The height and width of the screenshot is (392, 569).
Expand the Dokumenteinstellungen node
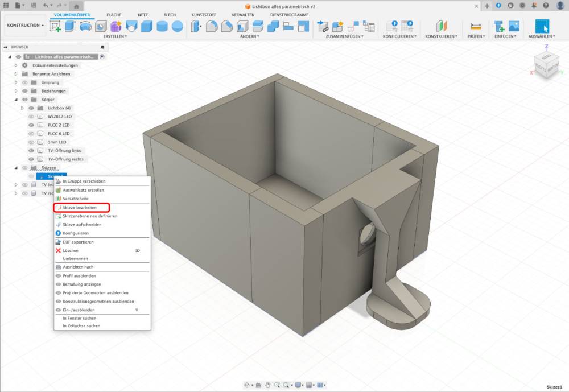coord(15,65)
